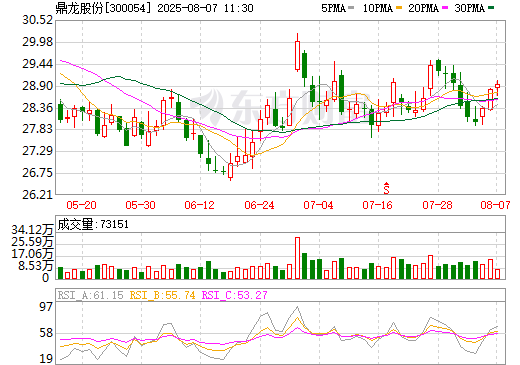Click the 08-07 date axis label
The width and height of the screenshot is (520, 365).
pos(495,205)
